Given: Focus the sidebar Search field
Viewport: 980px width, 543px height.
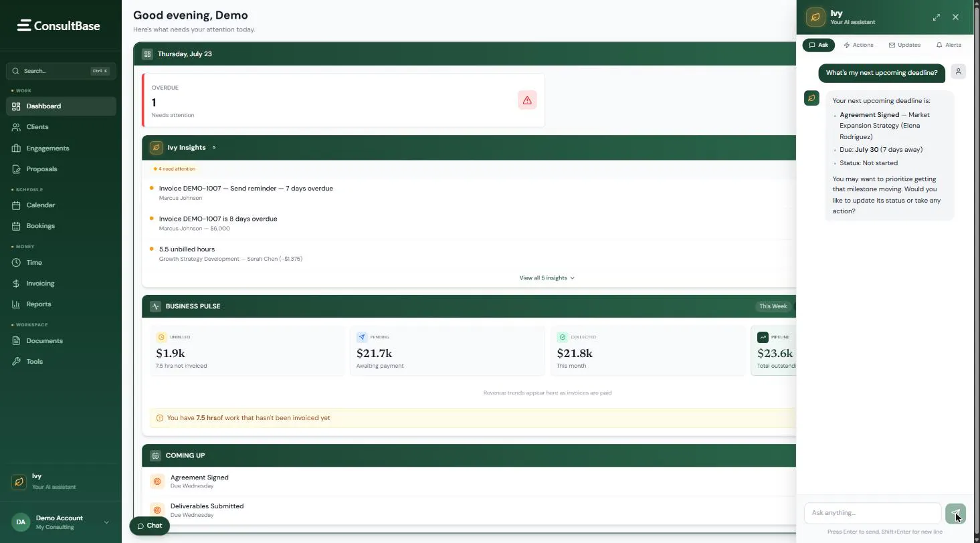Looking at the screenshot, I should point(61,71).
